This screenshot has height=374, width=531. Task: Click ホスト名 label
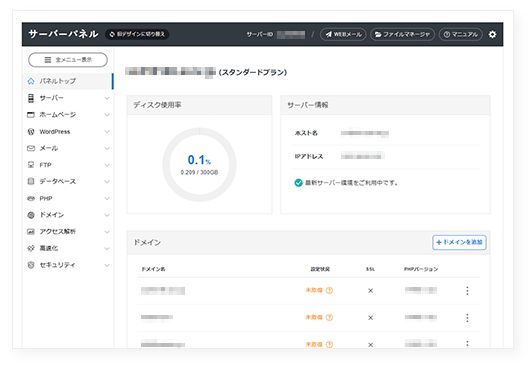[x=306, y=133]
